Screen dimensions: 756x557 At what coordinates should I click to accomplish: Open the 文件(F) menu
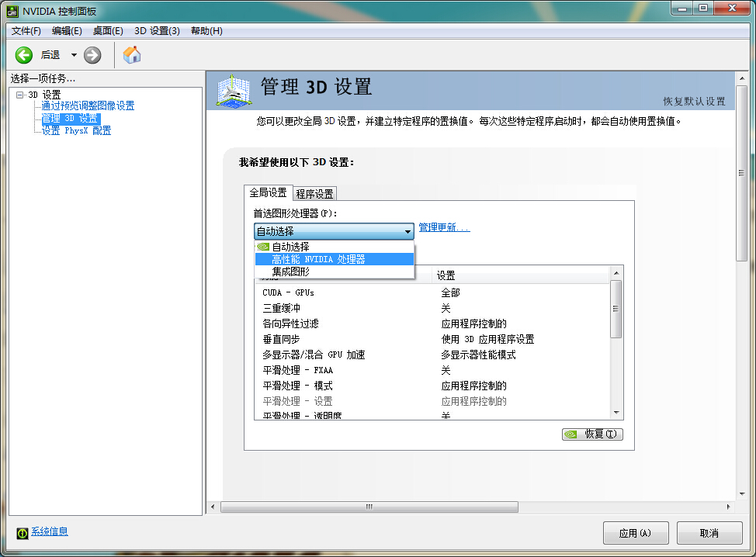[26, 31]
